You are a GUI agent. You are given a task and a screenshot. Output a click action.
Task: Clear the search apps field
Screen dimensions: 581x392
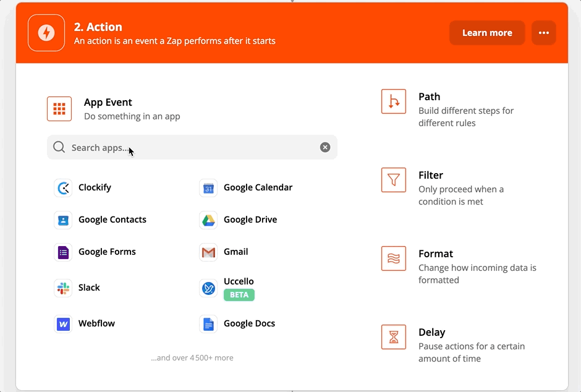click(325, 147)
